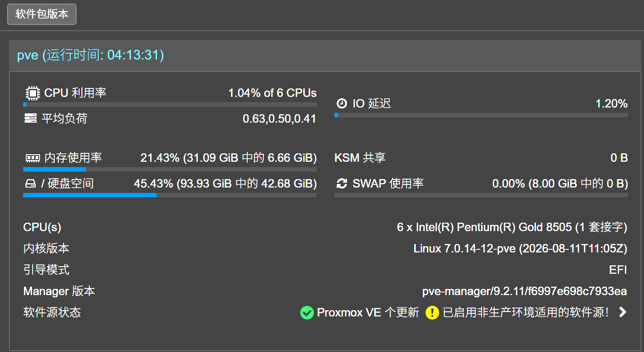Expand repository status details chevron
The image size is (644, 352).
pos(623,312)
